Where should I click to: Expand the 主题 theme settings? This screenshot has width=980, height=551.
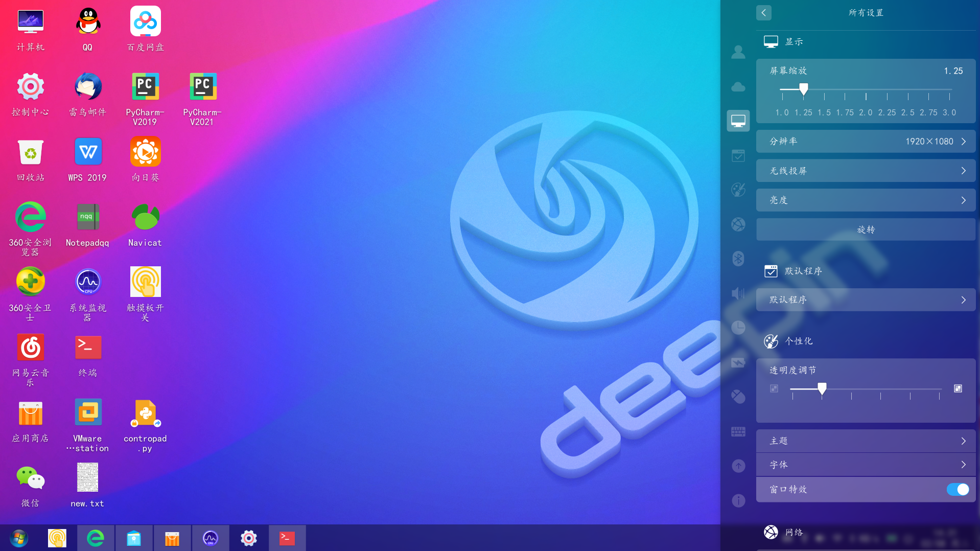pyautogui.click(x=865, y=441)
